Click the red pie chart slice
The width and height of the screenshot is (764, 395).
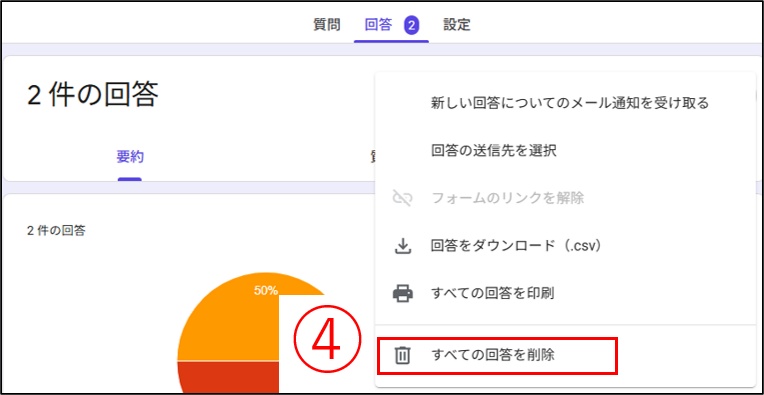point(229,377)
